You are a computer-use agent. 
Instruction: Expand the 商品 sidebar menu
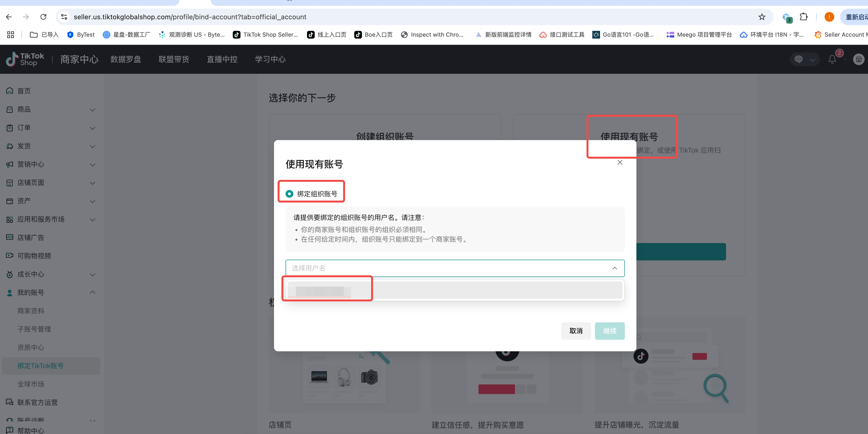pos(51,110)
